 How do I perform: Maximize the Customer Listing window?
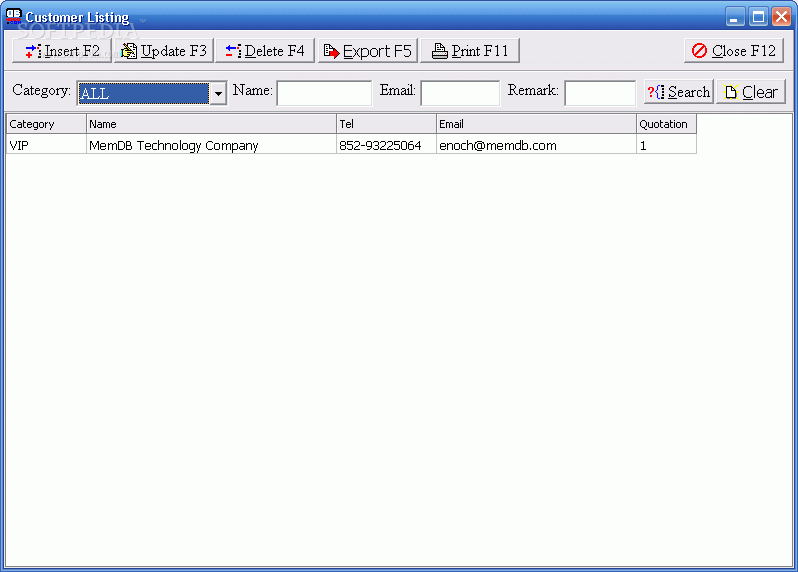[x=758, y=17]
